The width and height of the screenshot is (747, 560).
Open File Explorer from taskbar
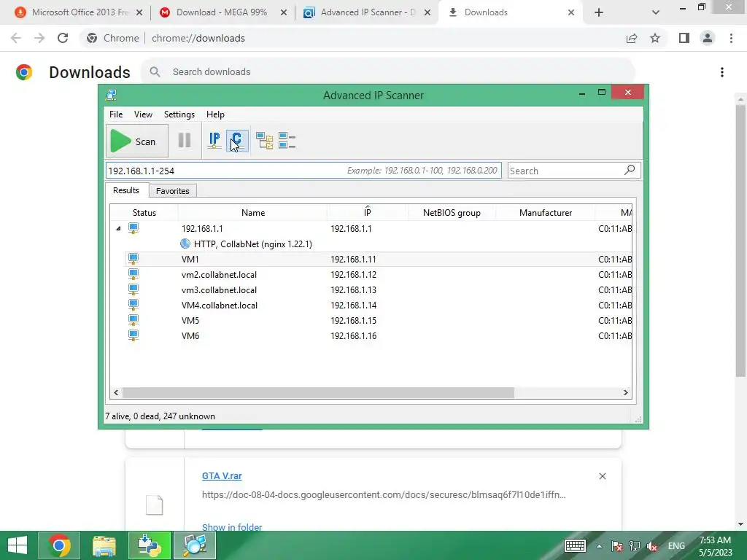[104, 545]
